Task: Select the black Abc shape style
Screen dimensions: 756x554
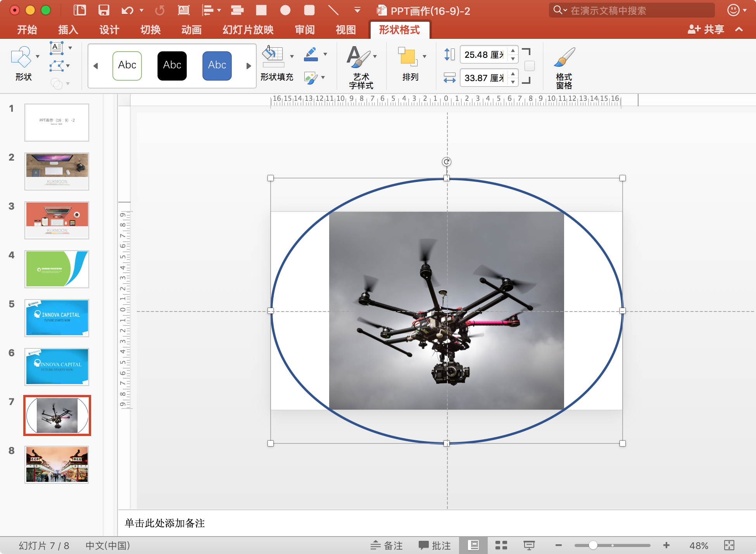Action: [x=172, y=66]
